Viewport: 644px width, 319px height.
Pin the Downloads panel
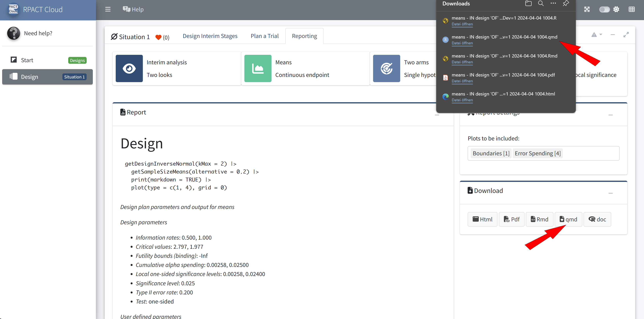[x=566, y=3]
